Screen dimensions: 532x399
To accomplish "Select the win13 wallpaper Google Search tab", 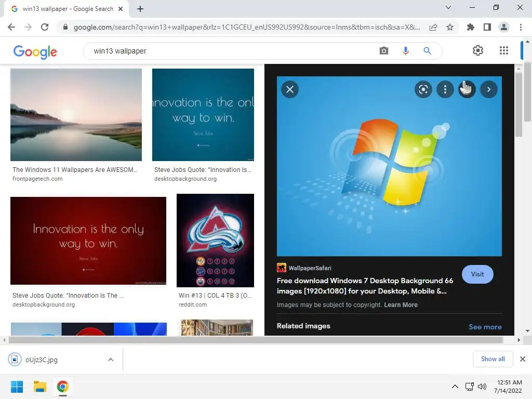I will 68,9.
